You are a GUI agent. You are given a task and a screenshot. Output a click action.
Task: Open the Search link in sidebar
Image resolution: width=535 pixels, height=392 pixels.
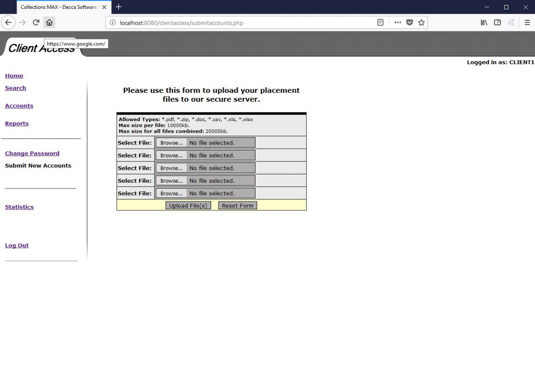pyautogui.click(x=15, y=88)
